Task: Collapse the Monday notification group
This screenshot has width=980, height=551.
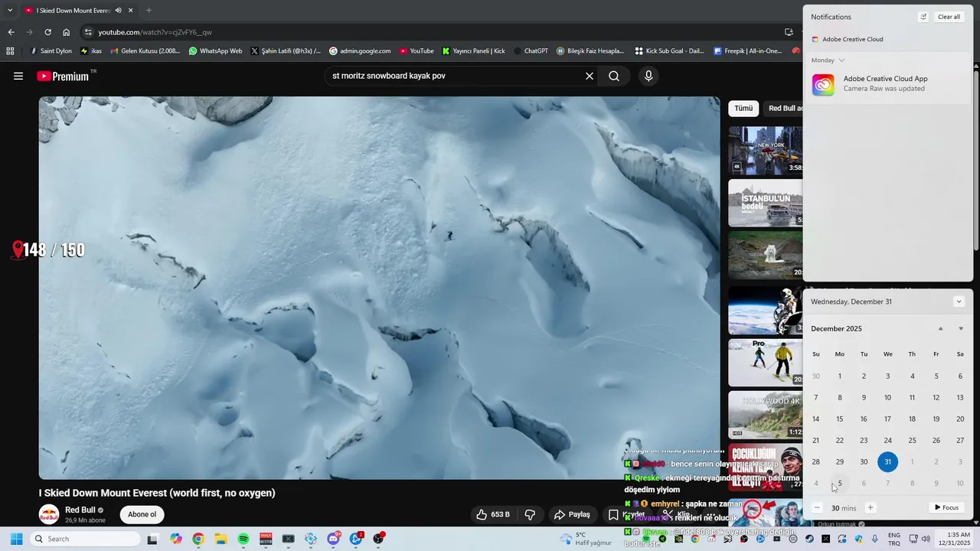Action: click(x=841, y=60)
